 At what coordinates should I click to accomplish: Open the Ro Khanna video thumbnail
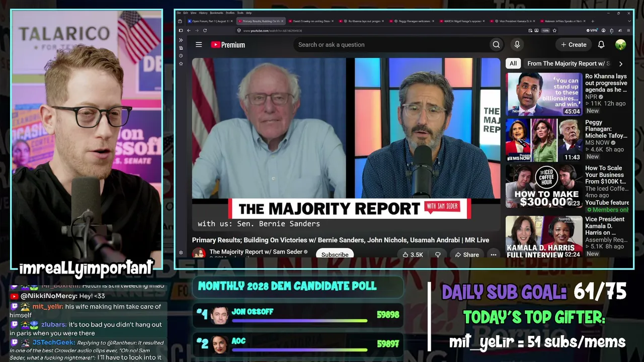[544, 95]
